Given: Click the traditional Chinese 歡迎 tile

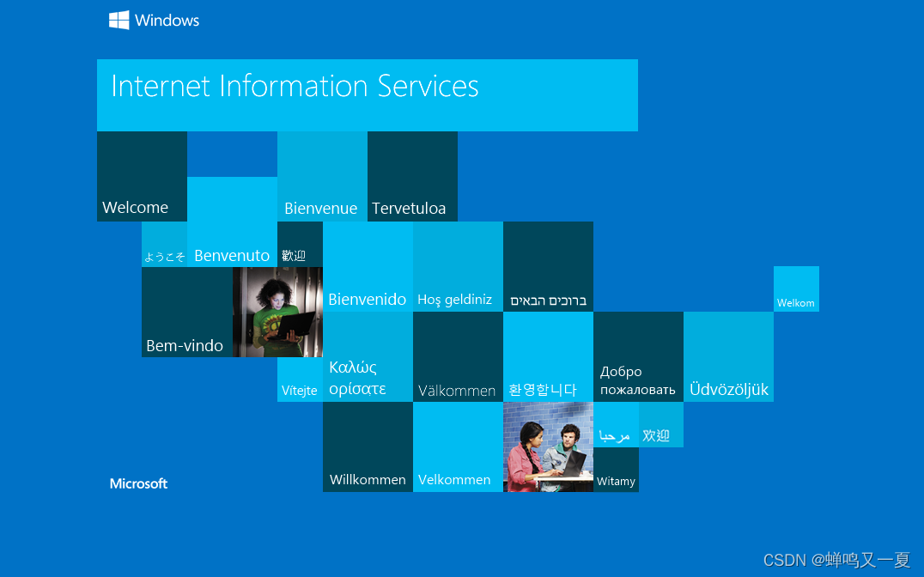Looking at the screenshot, I should pyautogui.click(x=300, y=244).
